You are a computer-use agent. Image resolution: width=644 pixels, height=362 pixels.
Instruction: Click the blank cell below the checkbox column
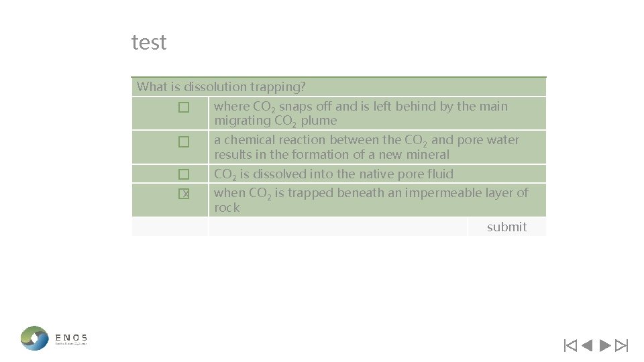point(170,227)
